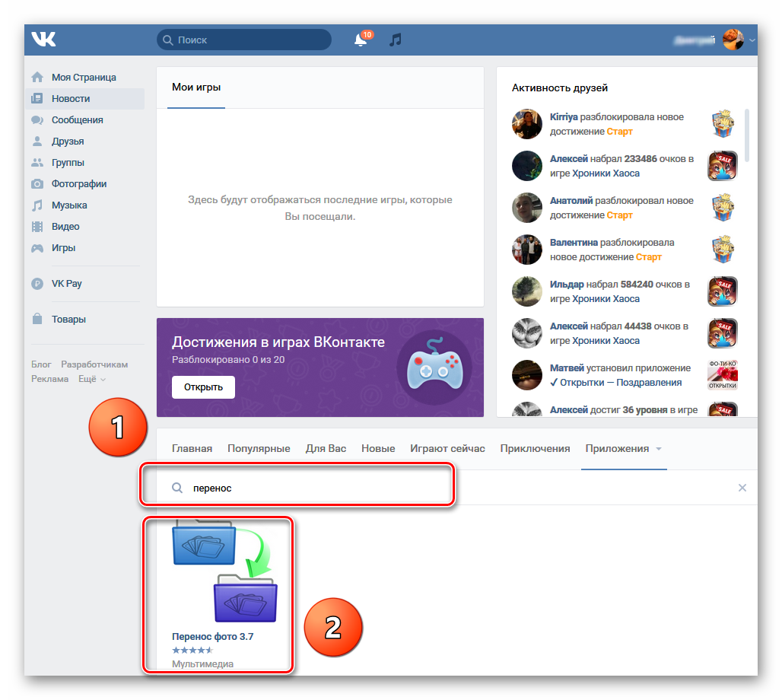
Task: Click the VK logo in header
Action: tap(43, 39)
